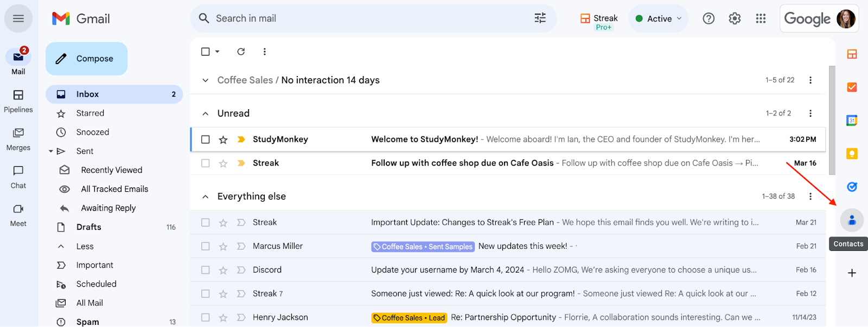Screen dimensions: 868x327
Task: Open the select dropdown arrow beside checkbox
Action: [x=217, y=52]
